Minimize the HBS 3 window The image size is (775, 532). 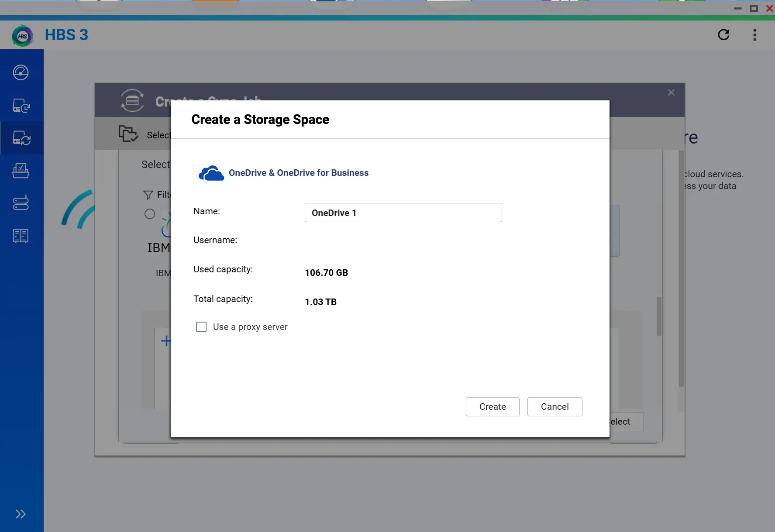tap(738, 9)
